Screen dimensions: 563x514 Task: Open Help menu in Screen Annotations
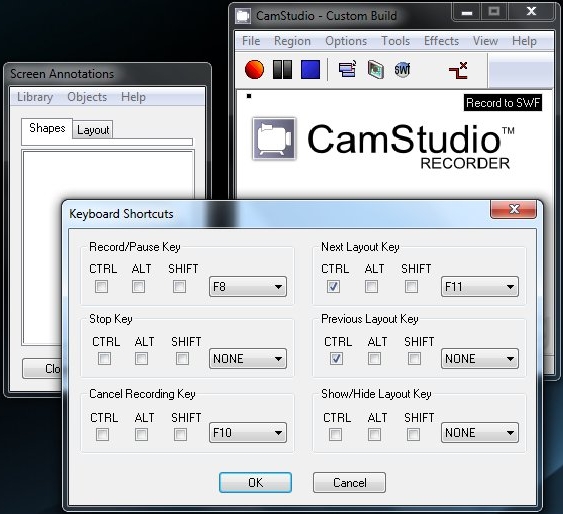pos(133,97)
